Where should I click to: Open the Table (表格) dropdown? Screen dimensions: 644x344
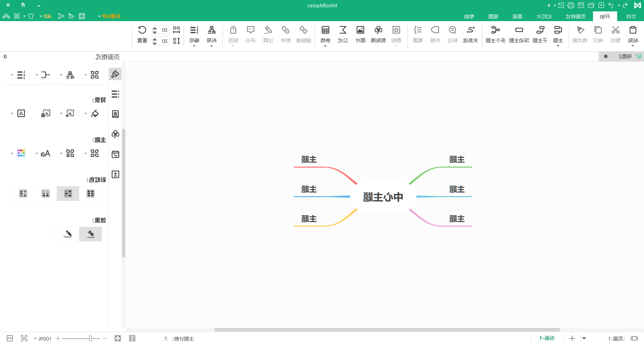click(325, 46)
